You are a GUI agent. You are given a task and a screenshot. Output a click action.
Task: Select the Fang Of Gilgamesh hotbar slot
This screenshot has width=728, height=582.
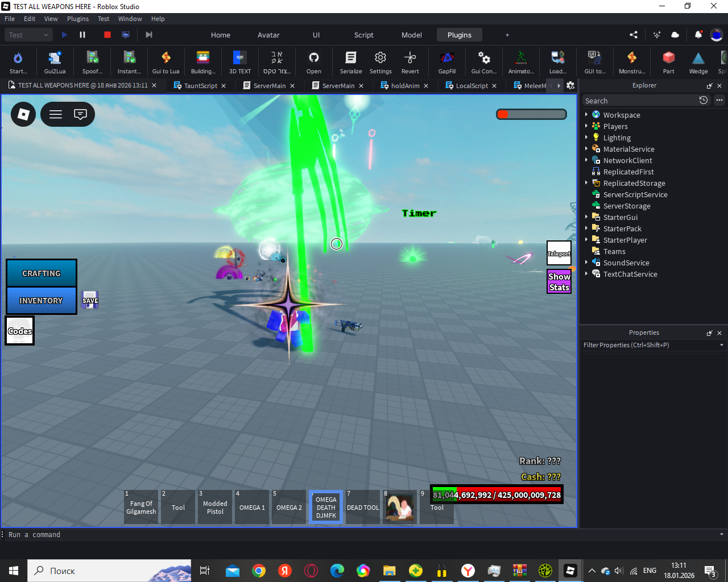click(x=141, y=507)
